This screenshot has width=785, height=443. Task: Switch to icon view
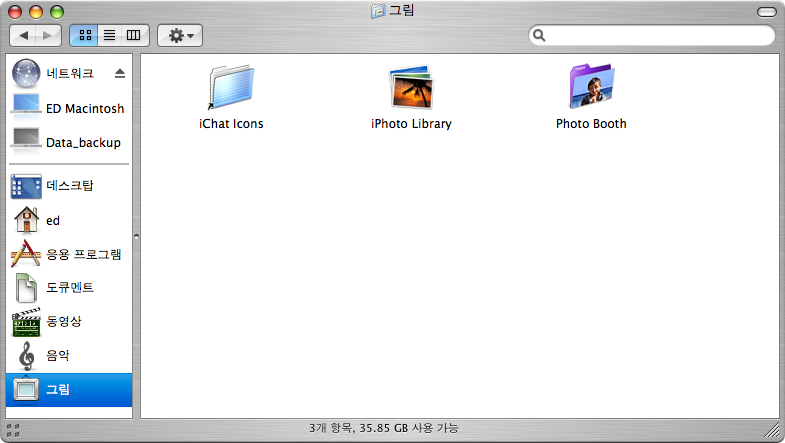pyautogui.click(x=84, y=35)
